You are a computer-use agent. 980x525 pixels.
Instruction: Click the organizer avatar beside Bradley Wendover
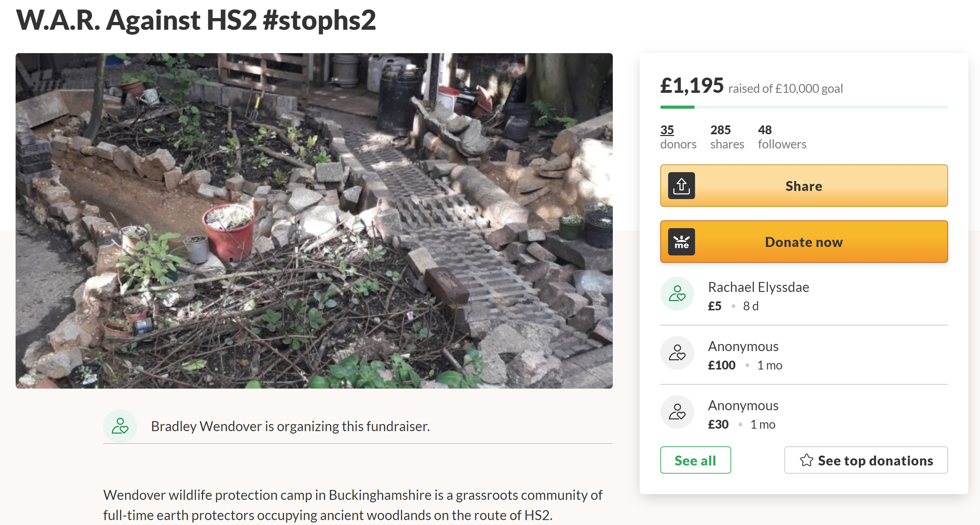point(120,426)
